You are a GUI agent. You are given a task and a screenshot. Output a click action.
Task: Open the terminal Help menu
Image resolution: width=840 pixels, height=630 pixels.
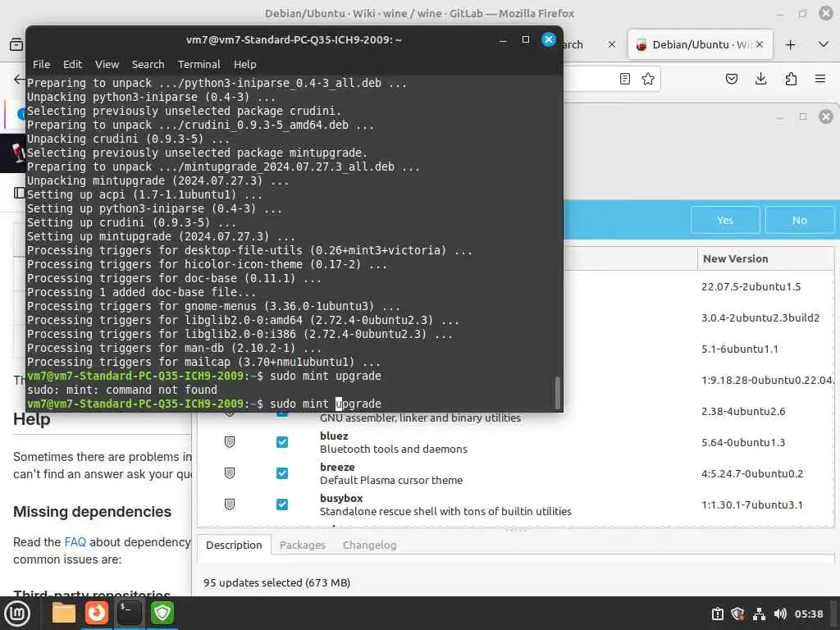[244, 64]
